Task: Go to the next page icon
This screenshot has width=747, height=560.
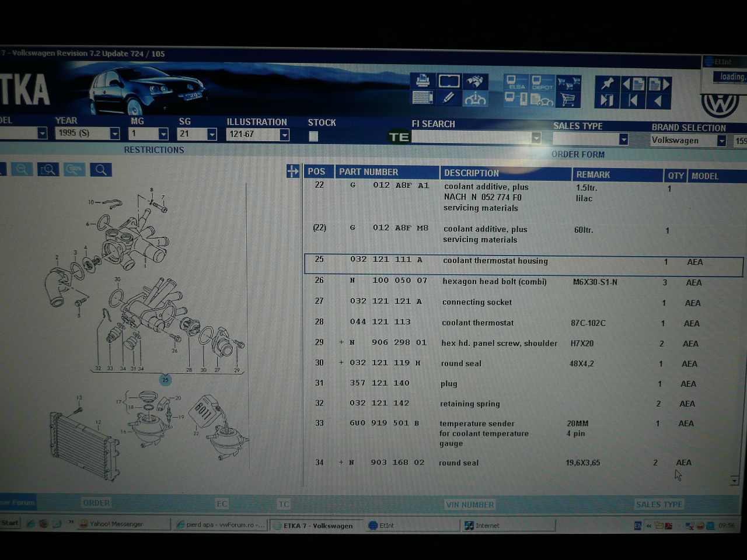Action: 659,85
